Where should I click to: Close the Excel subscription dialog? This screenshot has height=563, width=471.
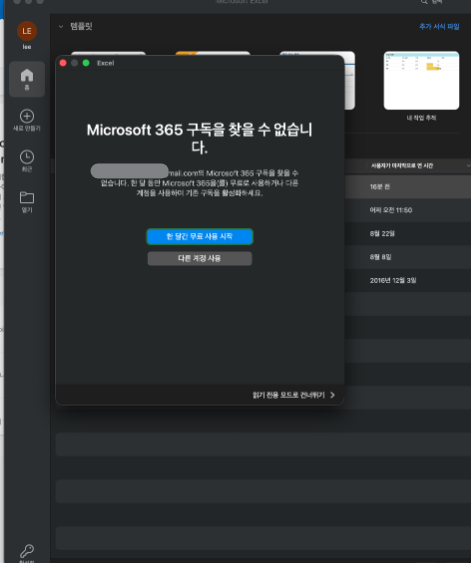pyautogui.click(x=63, y=63)
